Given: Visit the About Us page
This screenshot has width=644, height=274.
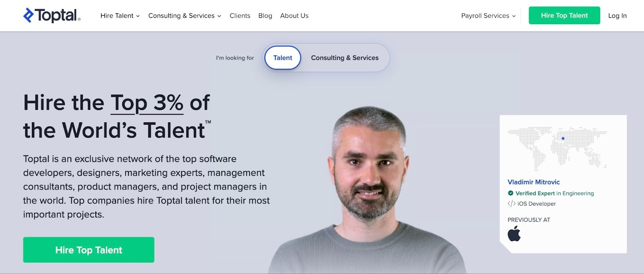Looking at the screenshot, I should coord(294,16).
